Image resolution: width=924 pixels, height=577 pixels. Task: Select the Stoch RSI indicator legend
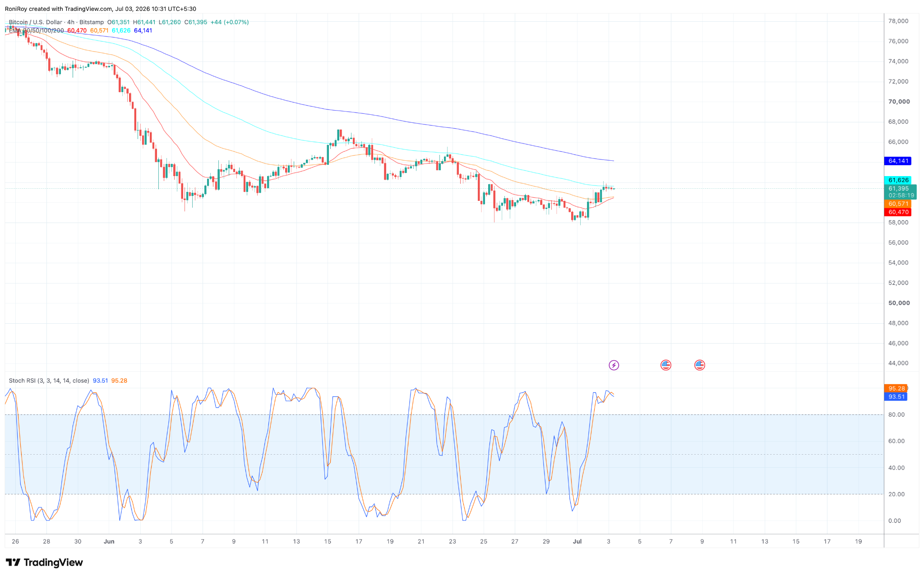[x=49, y=381]
